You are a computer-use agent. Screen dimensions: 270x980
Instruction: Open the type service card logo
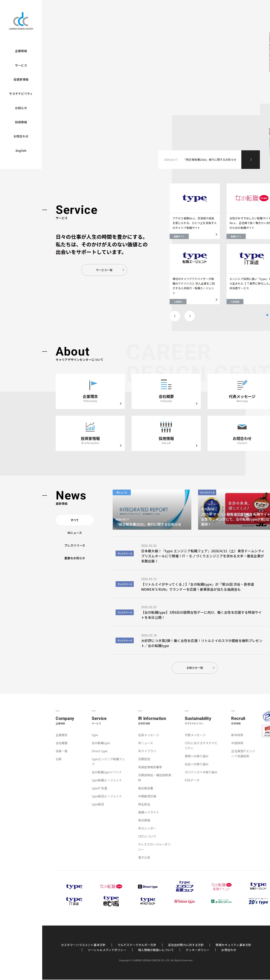[195, 198]
